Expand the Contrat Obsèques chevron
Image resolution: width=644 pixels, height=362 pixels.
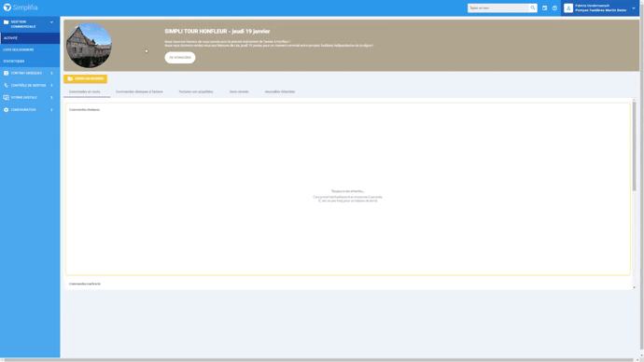click(x=51, y=73)
